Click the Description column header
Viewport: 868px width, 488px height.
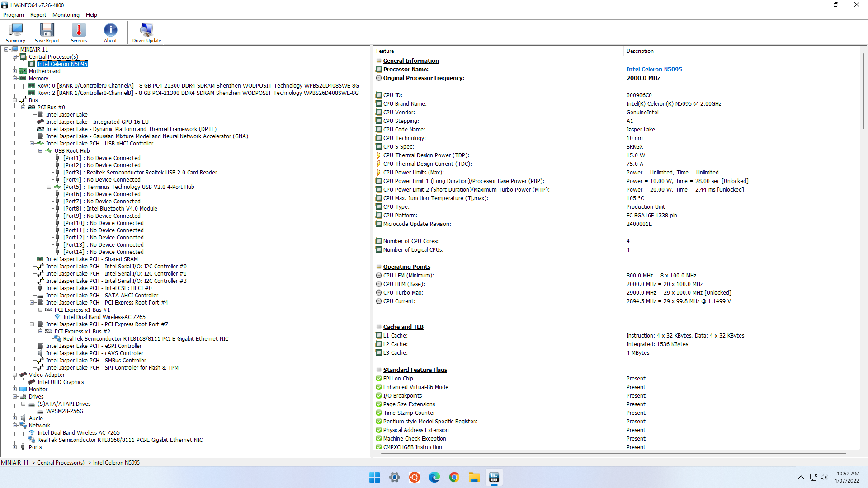pyautogui.click(x=741, y=51)
